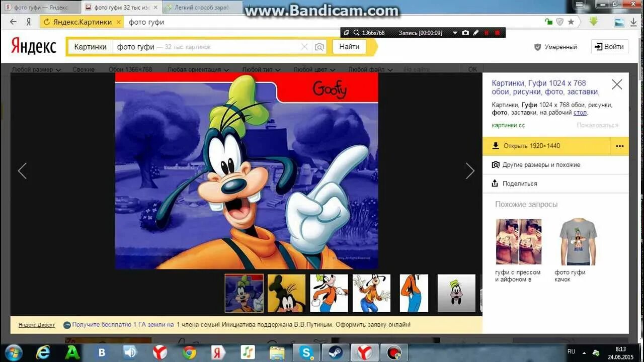This screenshot has width=644, height=362.
Task: Click the Яндекс.Картинки site badge in address bar
Action: (82, 22)
